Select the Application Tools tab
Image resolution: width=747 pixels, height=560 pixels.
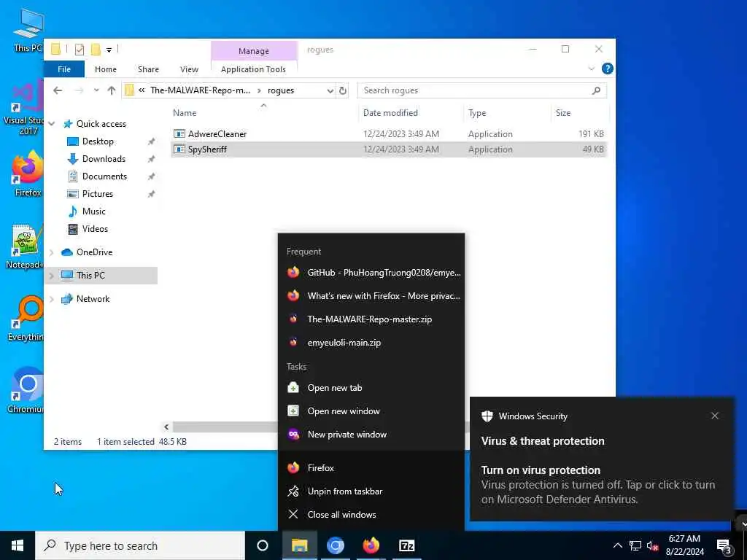253,69
